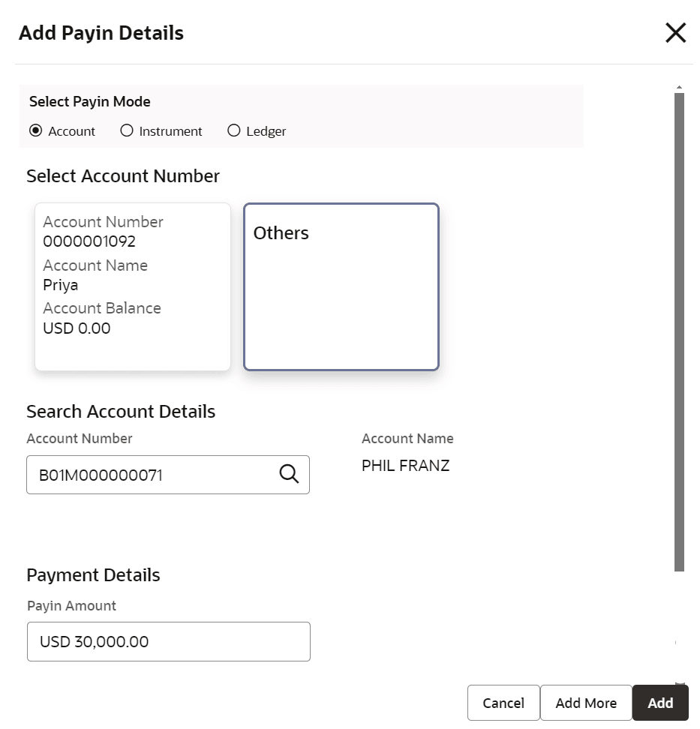Screen dimensions: 700x729
Task: Click the Select Account Number heading
Action: 123,176
